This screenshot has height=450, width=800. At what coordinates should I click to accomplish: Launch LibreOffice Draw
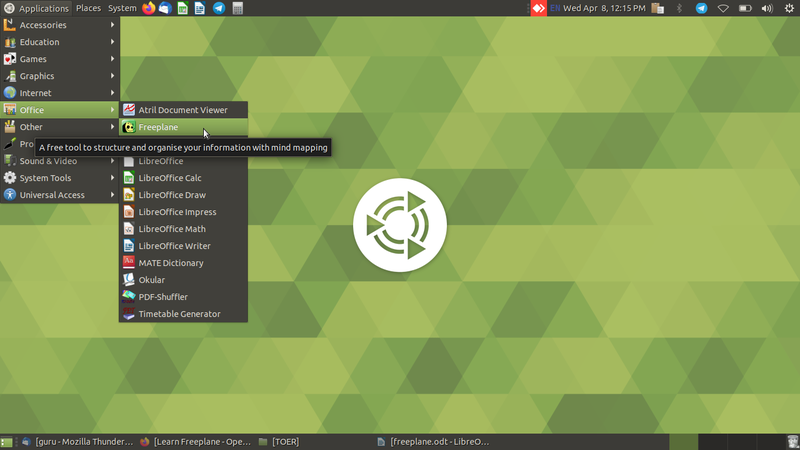tap(184, 195)
